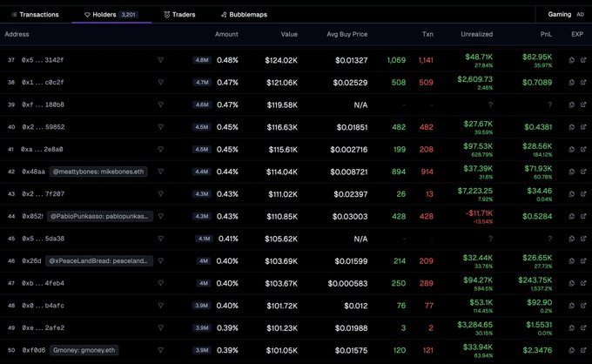Select the Holders tab
The width and height of the screenshot is (592, 364).
pos(111,15)
